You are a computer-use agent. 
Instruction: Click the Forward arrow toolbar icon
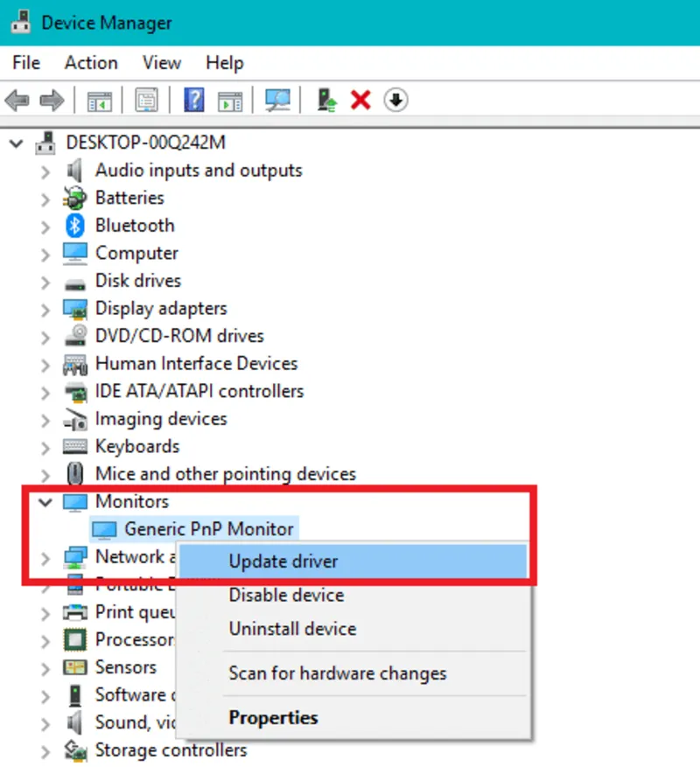coord(52,101)
